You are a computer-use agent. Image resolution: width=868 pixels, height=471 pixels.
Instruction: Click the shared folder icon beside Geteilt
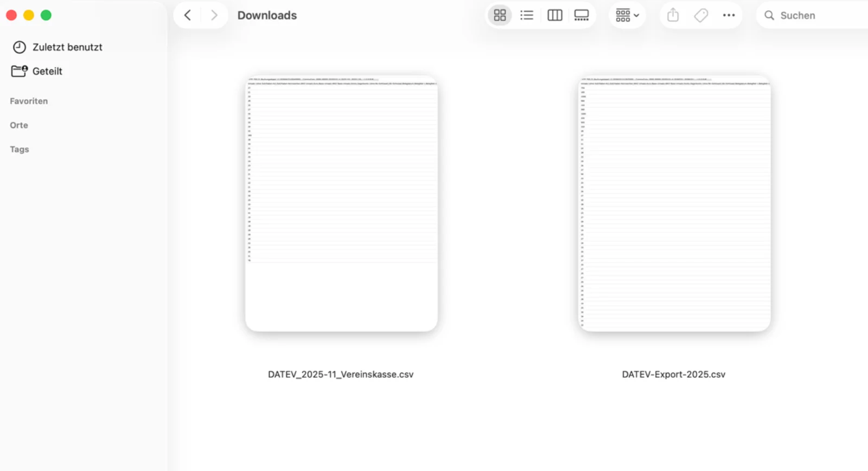point(20,71)
